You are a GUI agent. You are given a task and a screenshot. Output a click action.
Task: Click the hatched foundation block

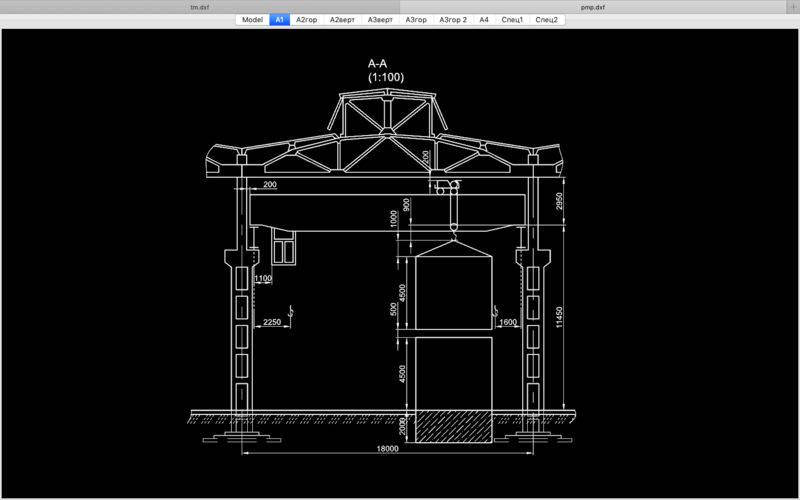tap(454, 427)
